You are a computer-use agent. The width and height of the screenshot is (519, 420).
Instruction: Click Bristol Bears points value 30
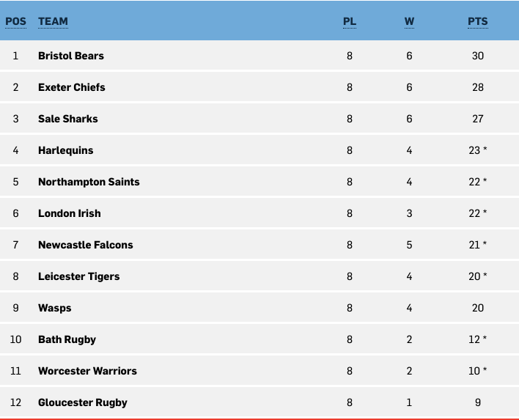point(478,56)
